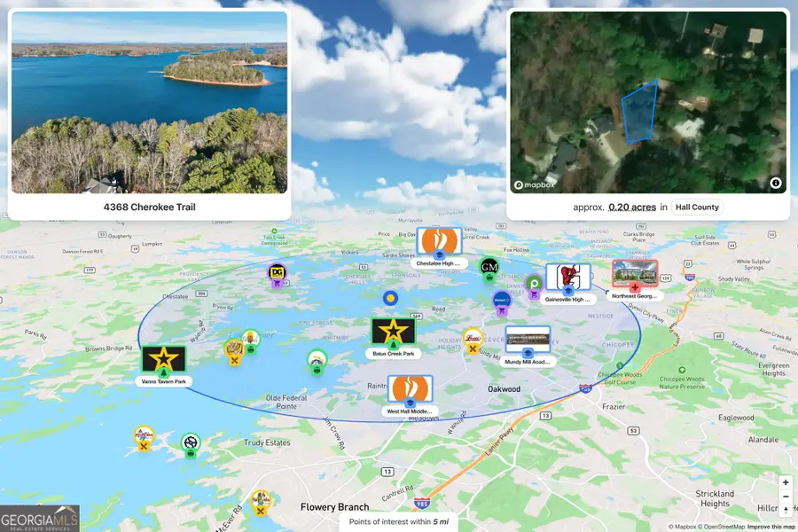Zoom in on the map
This screenshot has height=532, width=798.
click(x=786, y=481)
